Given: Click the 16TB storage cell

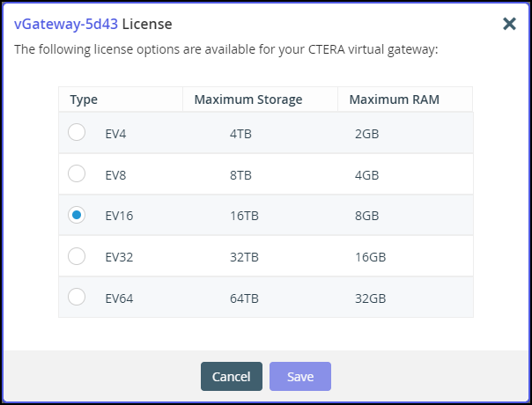Looking at the screenshot, I should tap(244, 216).
